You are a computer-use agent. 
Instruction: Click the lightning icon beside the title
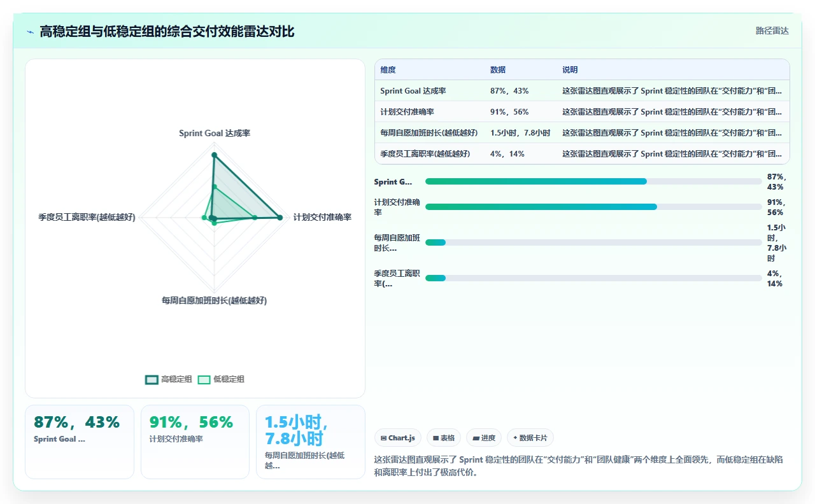pos(30,31)
